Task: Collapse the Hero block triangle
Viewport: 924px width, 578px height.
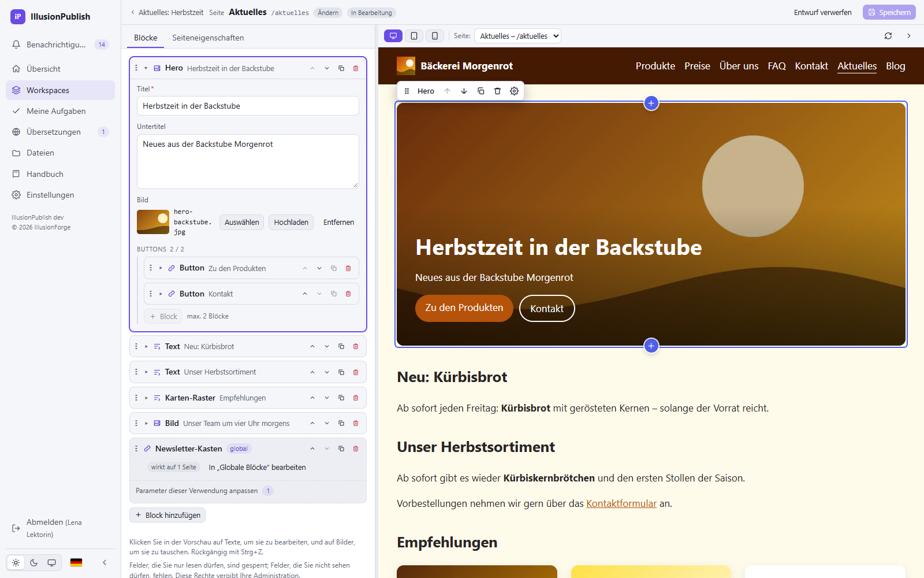Action: pos(146,68)
